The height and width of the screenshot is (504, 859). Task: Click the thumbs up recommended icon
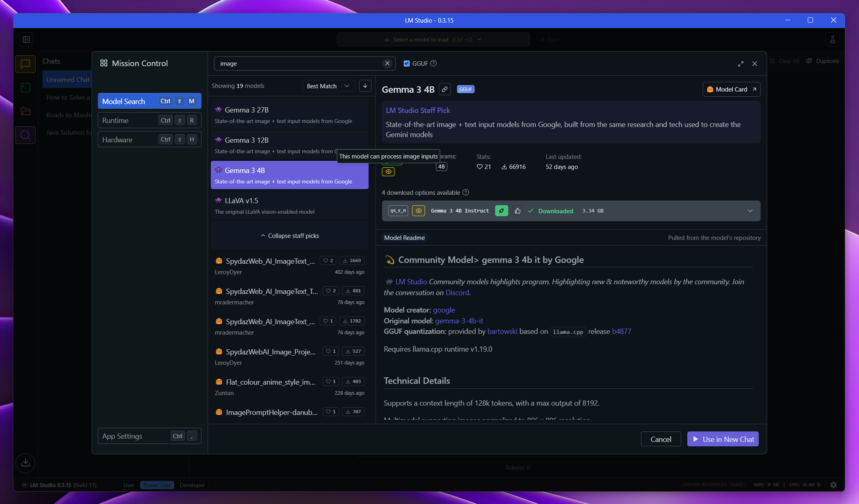(518, 211)
